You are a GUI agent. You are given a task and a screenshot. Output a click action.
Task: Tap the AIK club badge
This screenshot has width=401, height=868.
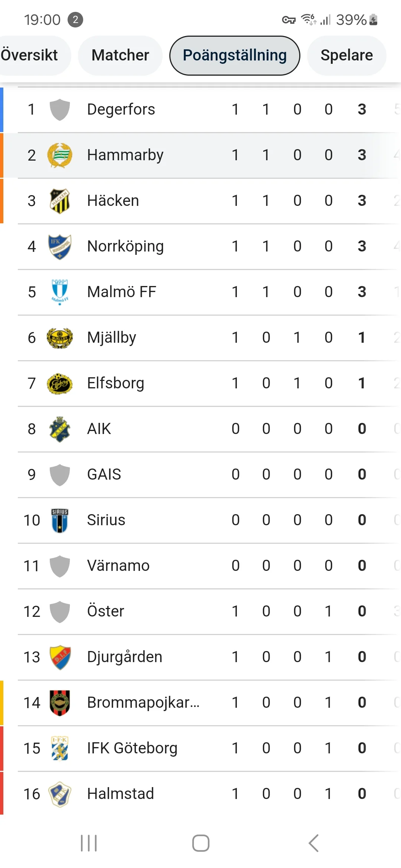tap(60, 429)
